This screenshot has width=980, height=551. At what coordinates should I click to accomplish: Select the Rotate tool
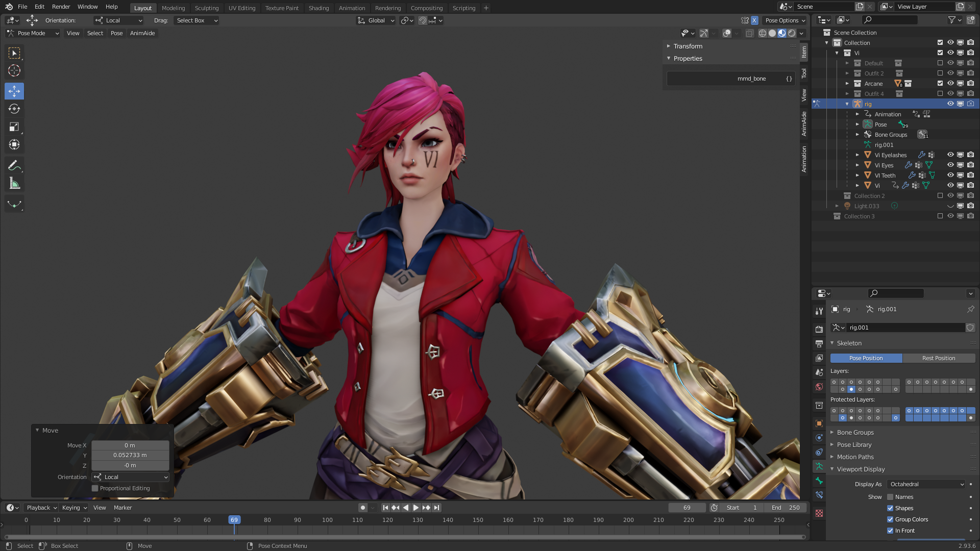[x=14, y=109]
